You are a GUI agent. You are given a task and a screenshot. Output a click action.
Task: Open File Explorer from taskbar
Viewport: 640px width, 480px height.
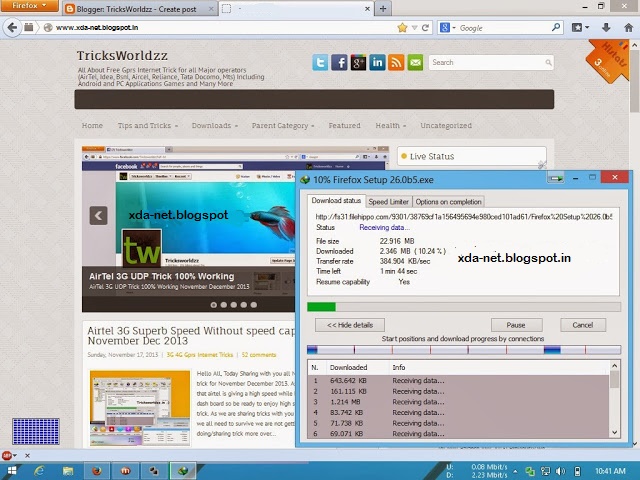pos(68,471)
